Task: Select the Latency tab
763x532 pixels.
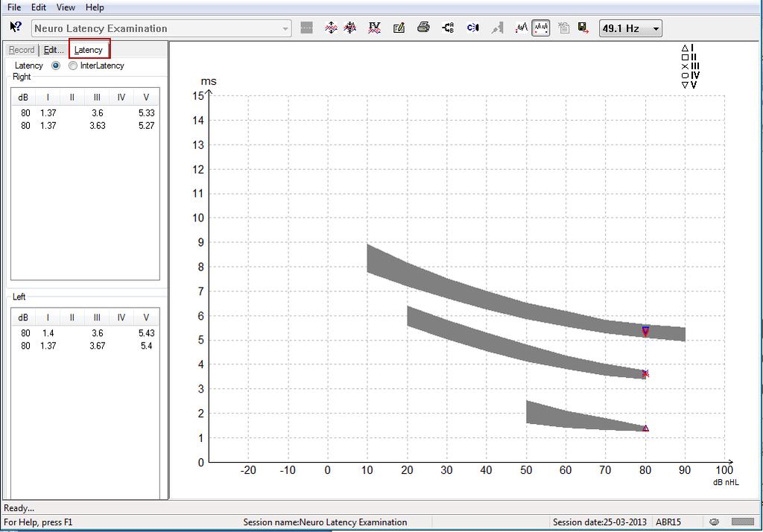Action: click(x=89, y=50)
